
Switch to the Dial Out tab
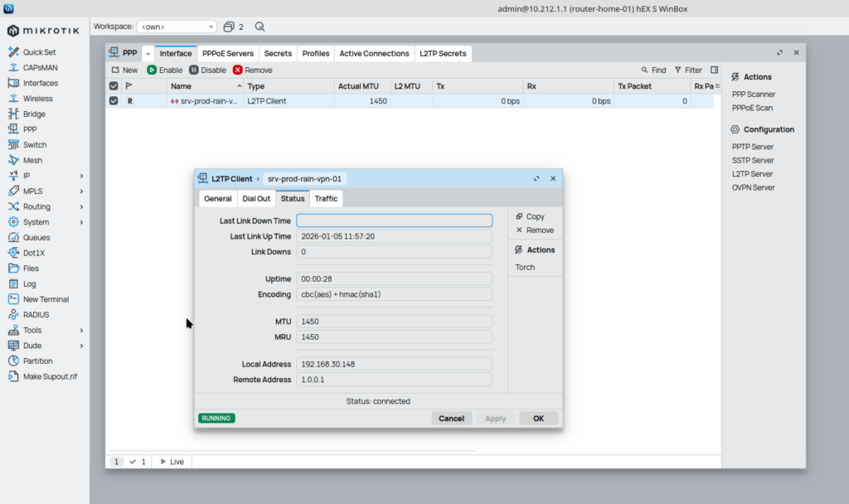point(256,199)
